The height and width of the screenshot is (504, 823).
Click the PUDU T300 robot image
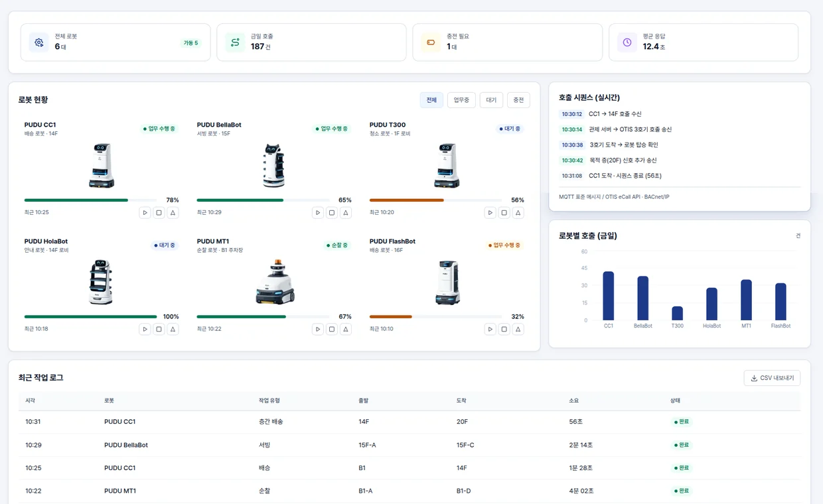tap(447, 165)
